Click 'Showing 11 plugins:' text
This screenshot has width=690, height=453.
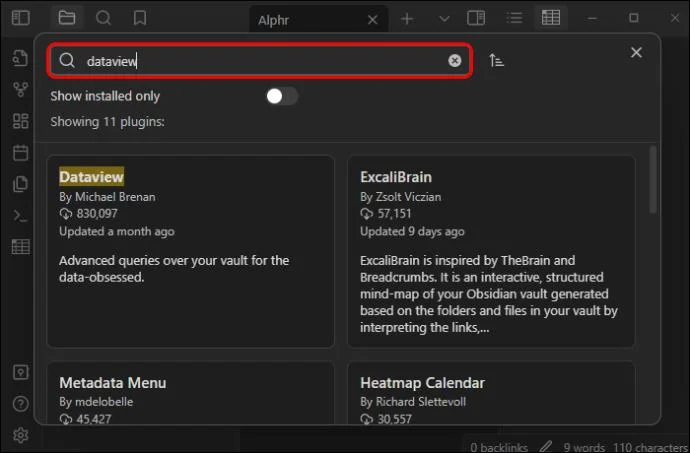(107, 122)
